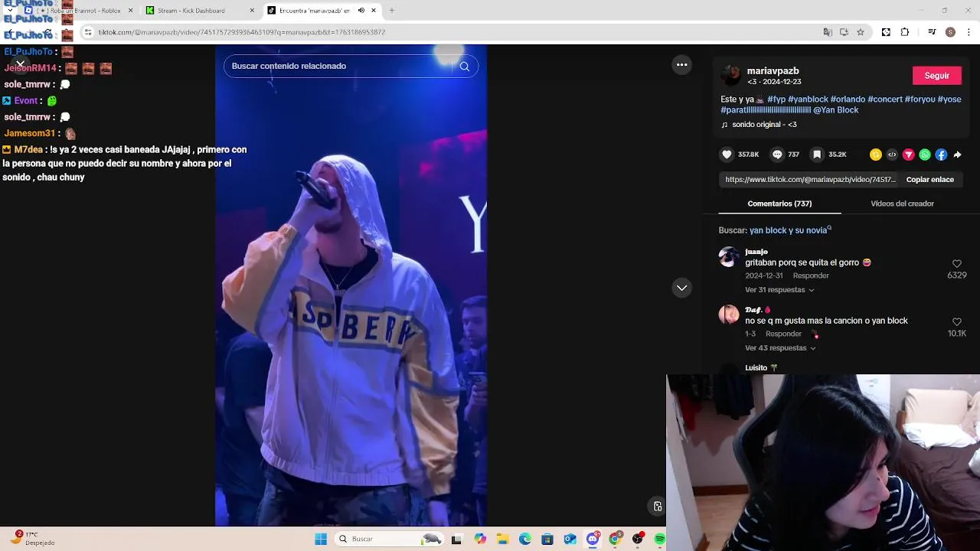Send to friends with the red share icon
The image size is (980, 551).
coord(909,155)
